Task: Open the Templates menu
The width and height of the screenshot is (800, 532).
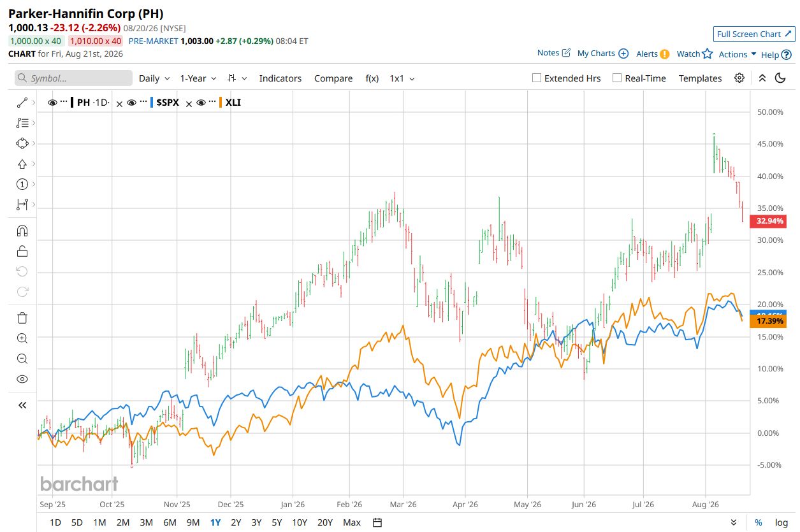Action: click(x=700, y=78)
